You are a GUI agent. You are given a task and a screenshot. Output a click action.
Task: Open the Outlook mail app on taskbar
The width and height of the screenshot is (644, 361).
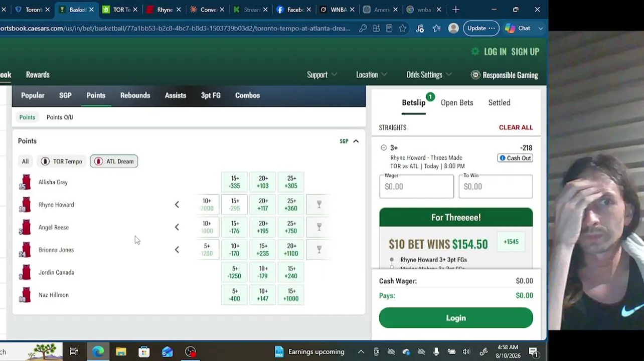[x=167, y=352]
